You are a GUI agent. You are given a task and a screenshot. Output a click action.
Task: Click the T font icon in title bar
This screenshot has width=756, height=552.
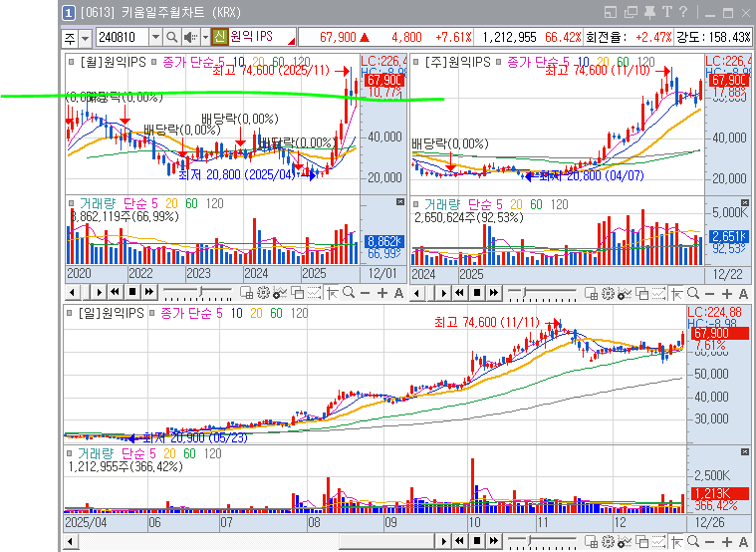(667, 12)
